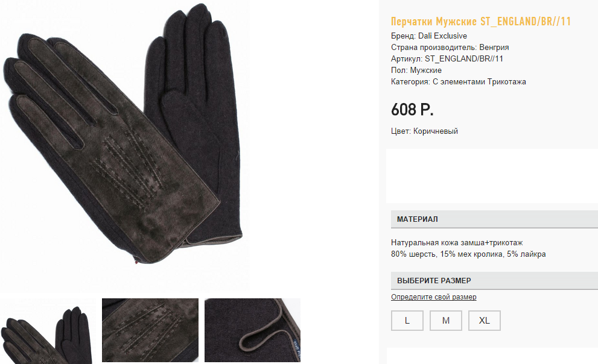Open the stitching close-up thumbnail

pyautogui.click(x=150, y=330)
